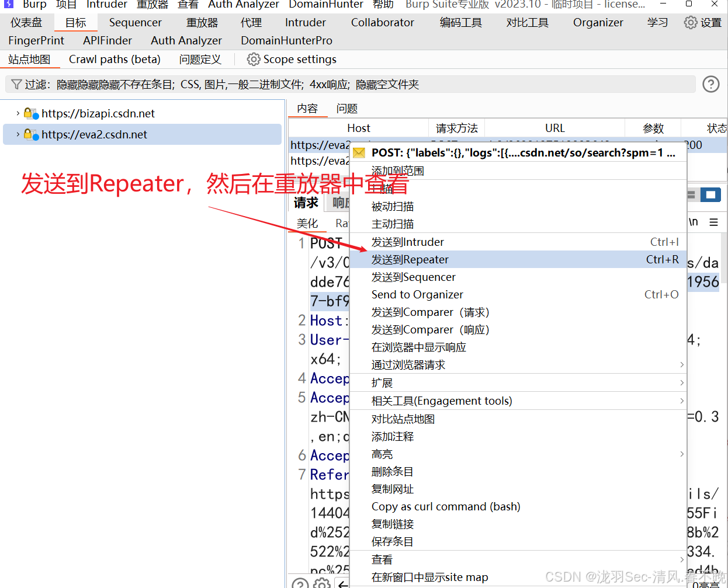Choose 复制网址 entry
The width and height of the screenshot is (728, 588).
[518, 489]
